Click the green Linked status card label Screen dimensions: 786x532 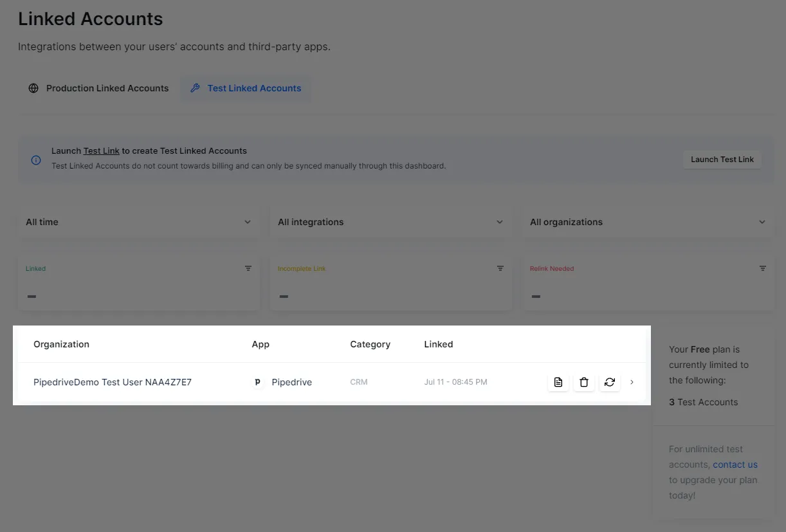tap(36, 269)
